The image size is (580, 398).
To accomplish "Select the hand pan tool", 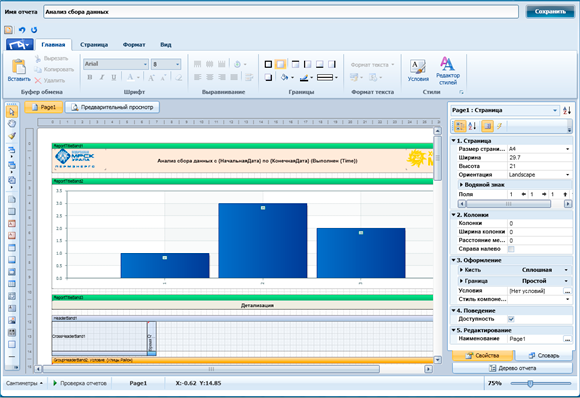I will (x=12, y=124).
